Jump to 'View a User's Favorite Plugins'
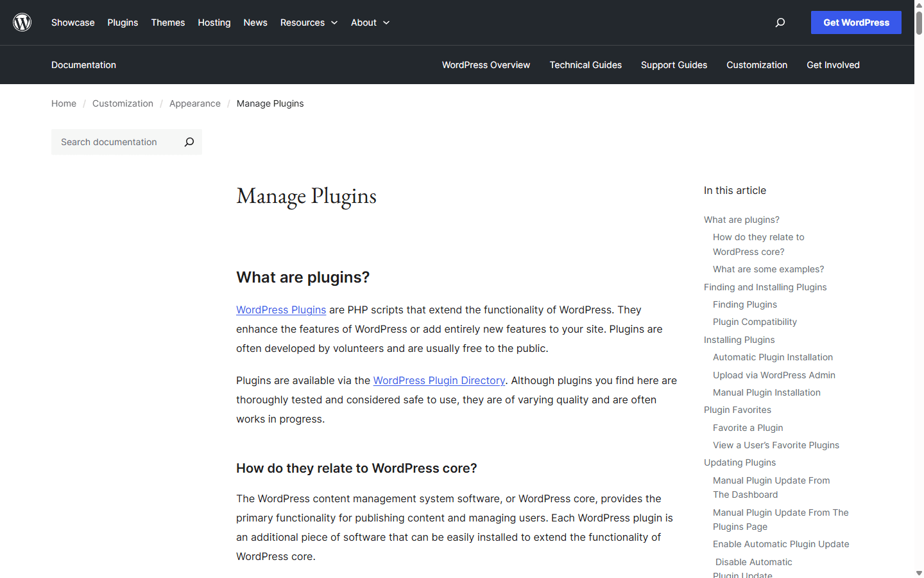This screenshot has height=578, width=924. 776,445
